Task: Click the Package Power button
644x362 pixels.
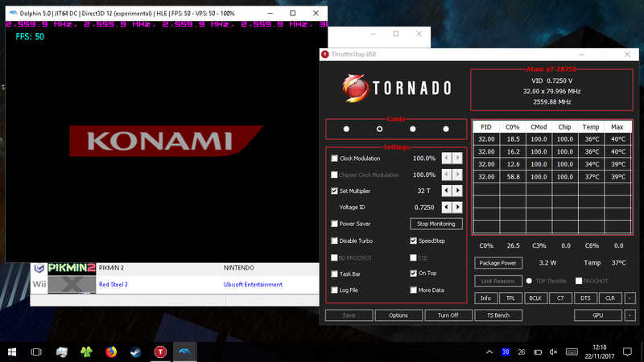Action: point(497,263)
